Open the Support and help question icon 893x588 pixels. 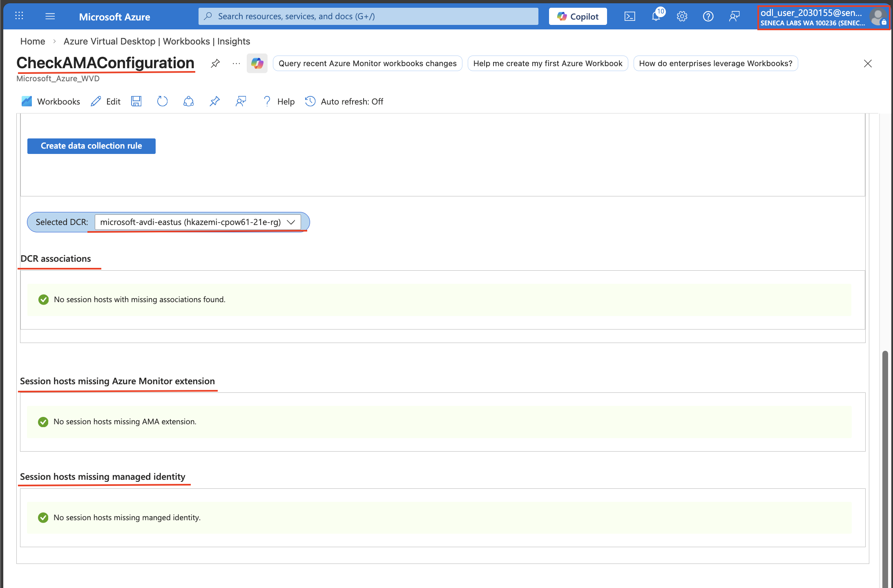coord(708,16)
